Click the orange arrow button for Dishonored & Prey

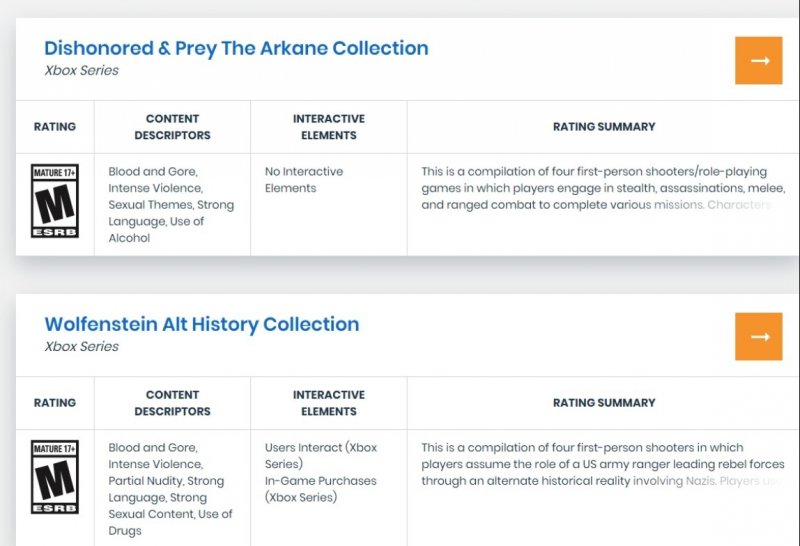(759, 61)
